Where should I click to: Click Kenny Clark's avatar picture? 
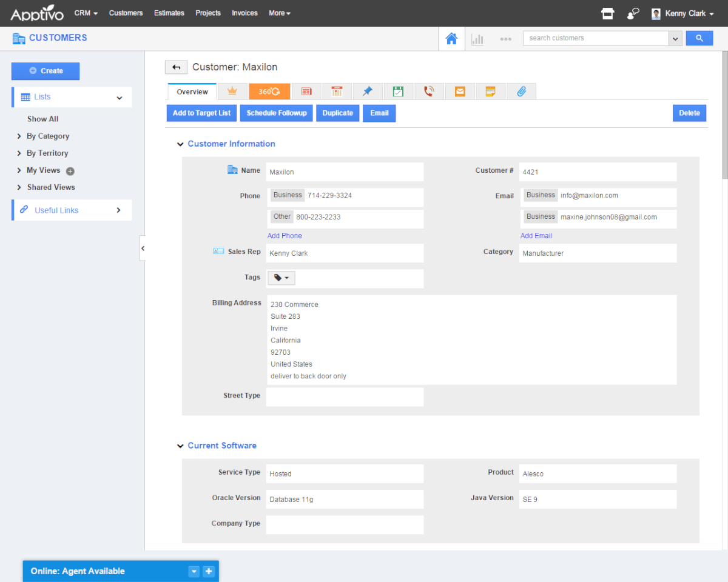pyautogui.click(x=656, y=13)
